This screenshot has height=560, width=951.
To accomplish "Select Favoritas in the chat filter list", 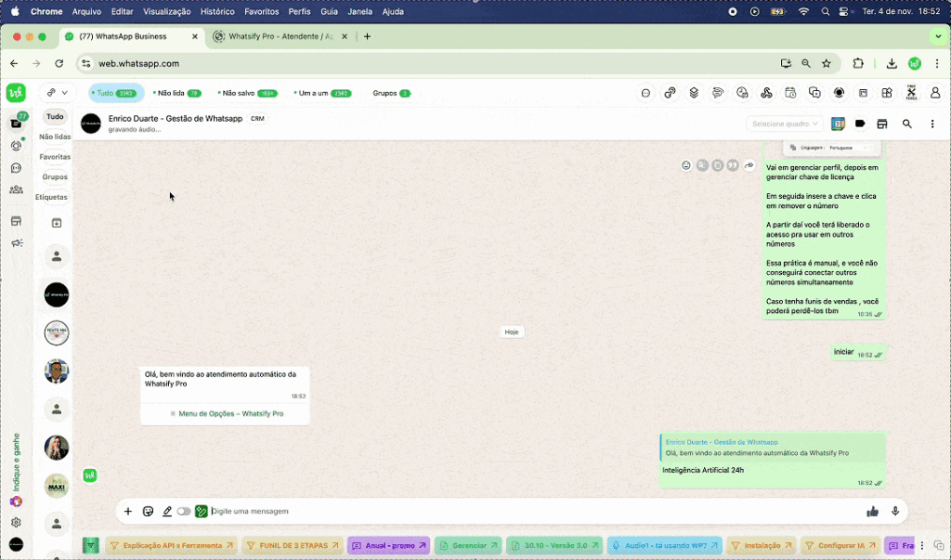I will coord(55,157).
